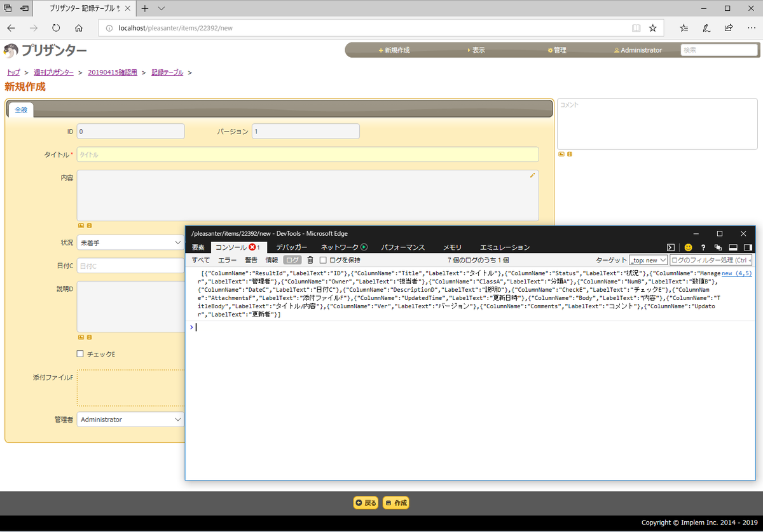763x532 pixels.
Task: Close the プリザンター browser tab
Action: coord(127,9)
